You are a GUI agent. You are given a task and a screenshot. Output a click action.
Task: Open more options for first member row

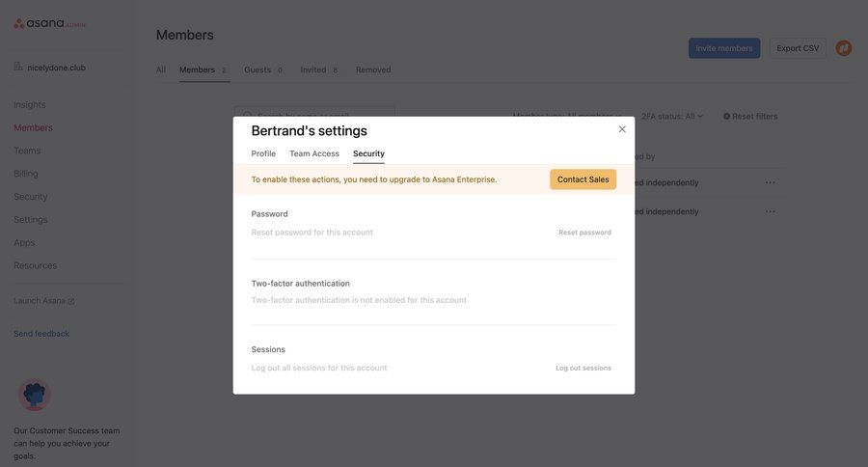770,182
